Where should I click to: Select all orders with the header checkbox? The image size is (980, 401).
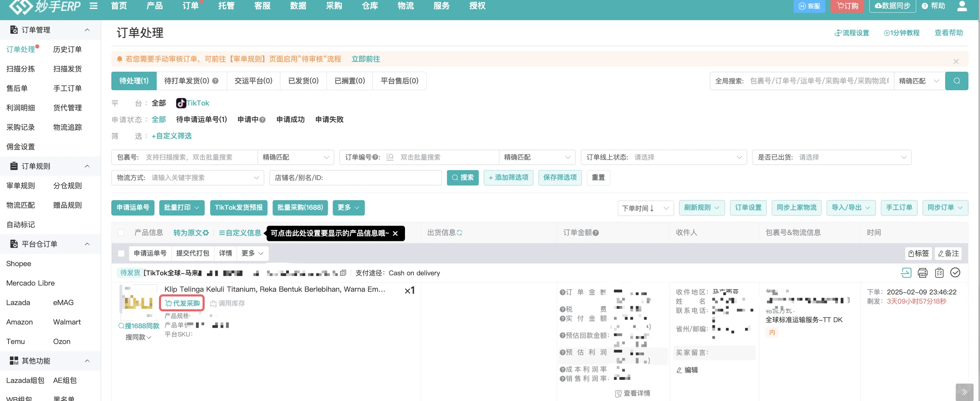(x=121, y=232)
